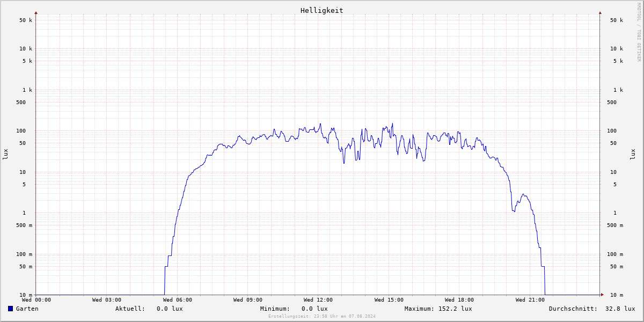Click "100 m" on the left axis

pos(24,254)
